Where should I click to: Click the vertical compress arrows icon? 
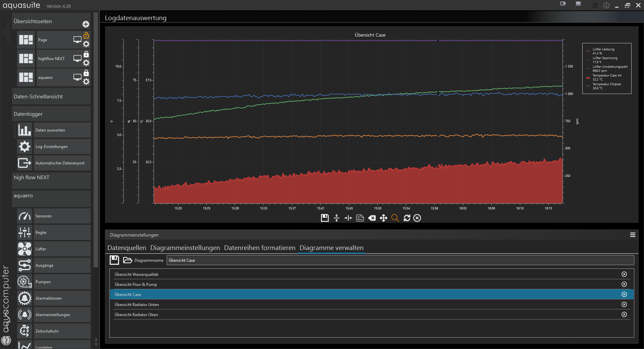pos(336,218)
